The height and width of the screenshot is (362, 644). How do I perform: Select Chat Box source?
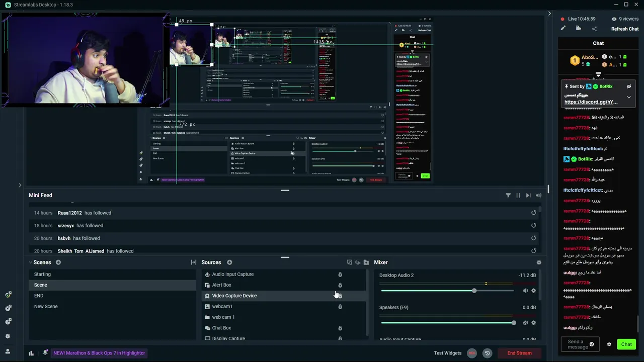284,328
